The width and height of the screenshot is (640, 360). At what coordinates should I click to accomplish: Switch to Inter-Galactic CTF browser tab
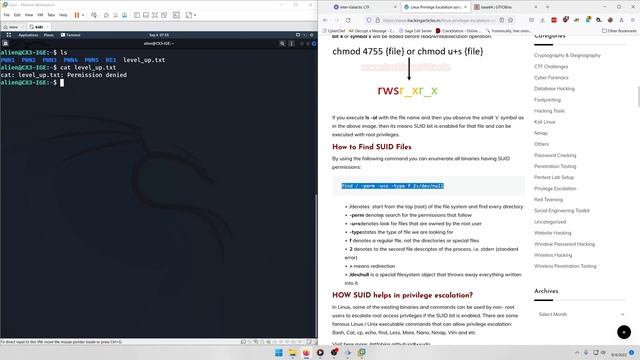point(364,7)
